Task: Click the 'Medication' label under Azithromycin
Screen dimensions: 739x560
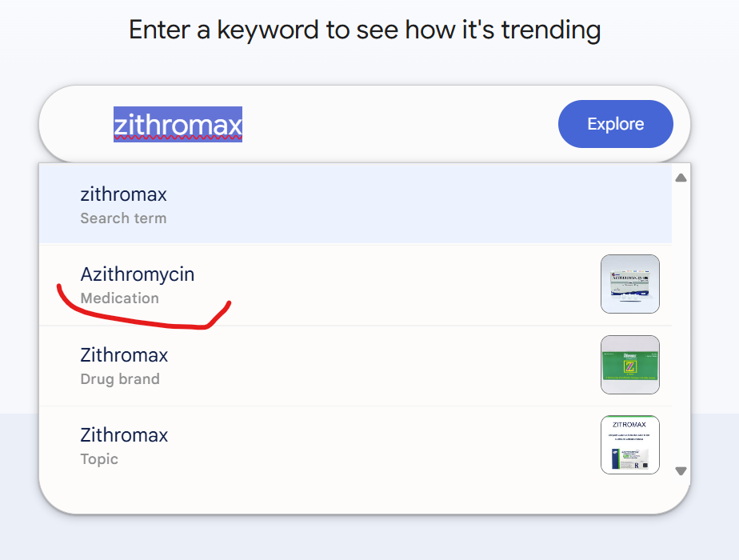Action: click(119, 298)
